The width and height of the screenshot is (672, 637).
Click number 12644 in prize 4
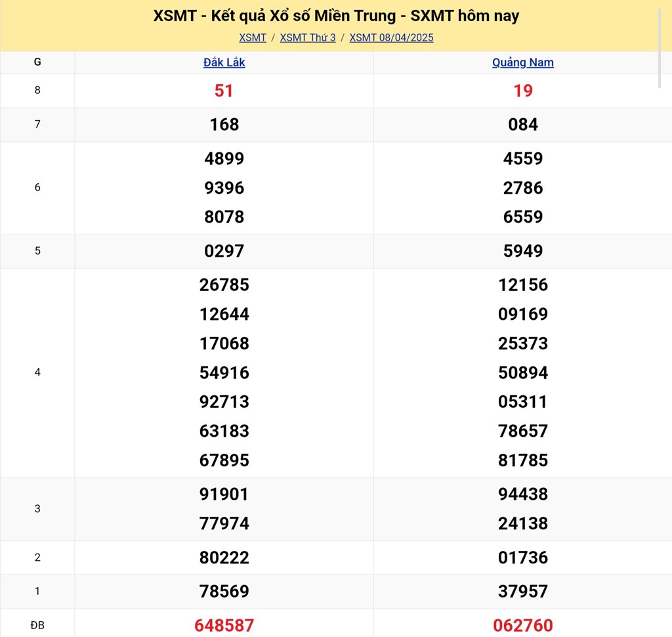(x=224, y=314)
